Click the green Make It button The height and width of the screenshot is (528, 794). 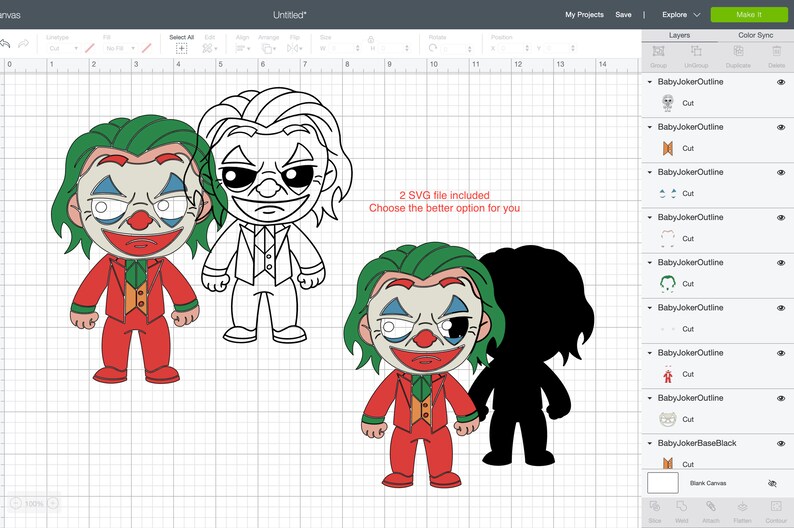coord(749,15)
